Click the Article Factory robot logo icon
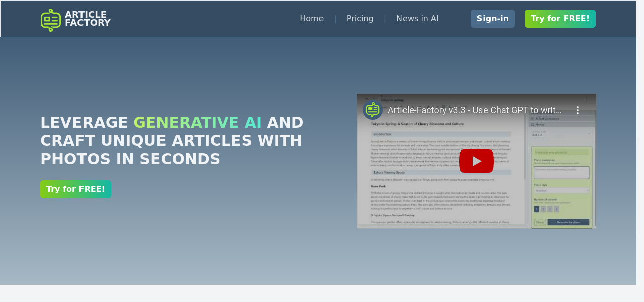The image size is (644, 302). pyautogui.click(x=51, y=20)
